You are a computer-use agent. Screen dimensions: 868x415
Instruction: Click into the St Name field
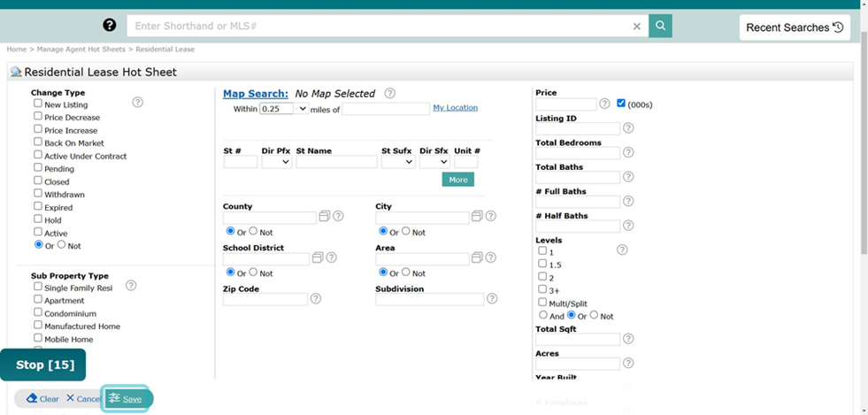(x=336, y=162)
